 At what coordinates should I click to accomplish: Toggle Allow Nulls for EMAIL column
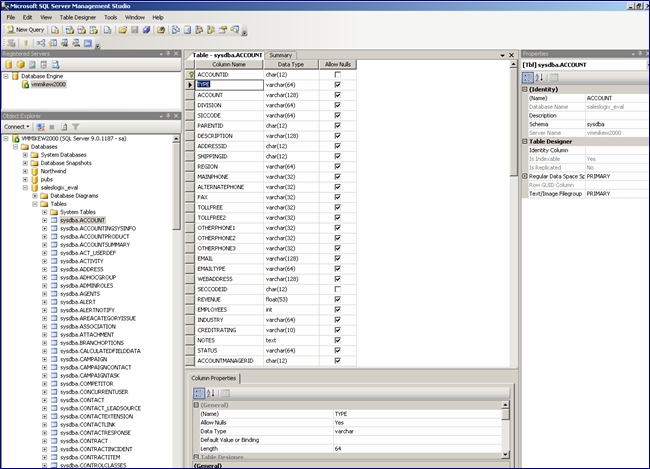[x=337, y=258]
